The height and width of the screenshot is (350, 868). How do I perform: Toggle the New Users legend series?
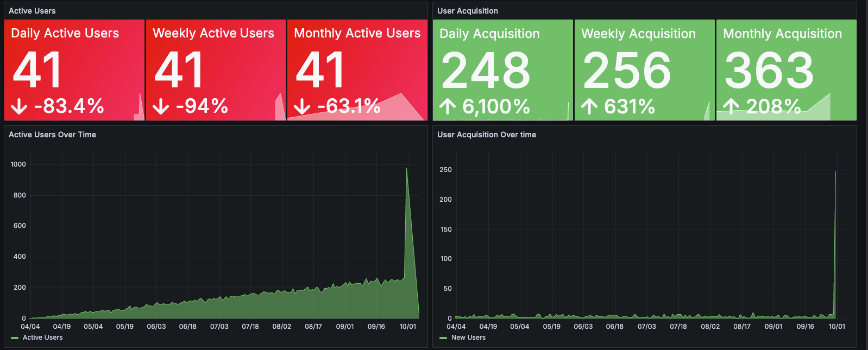pos(468,338)
